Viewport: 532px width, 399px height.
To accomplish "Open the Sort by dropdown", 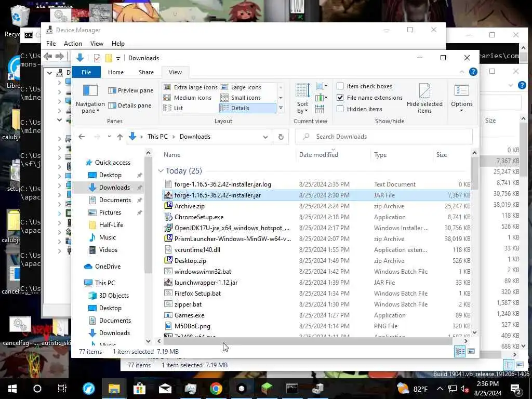I will [303, 98].
